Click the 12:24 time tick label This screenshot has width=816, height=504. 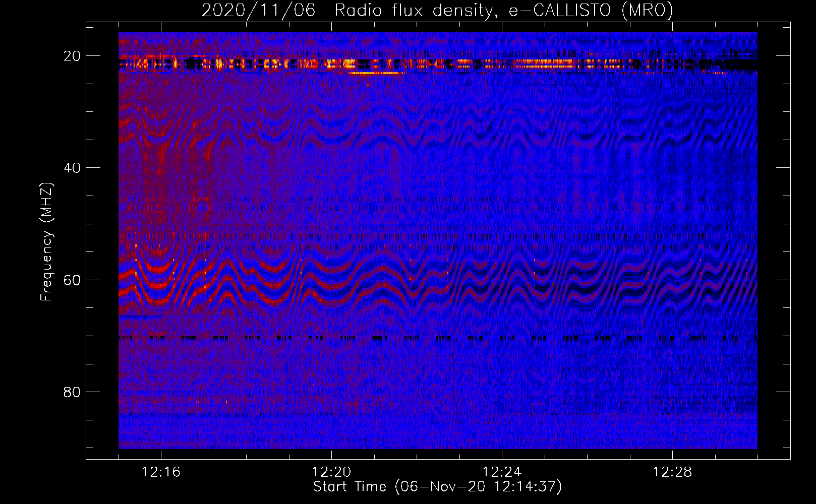502,472
